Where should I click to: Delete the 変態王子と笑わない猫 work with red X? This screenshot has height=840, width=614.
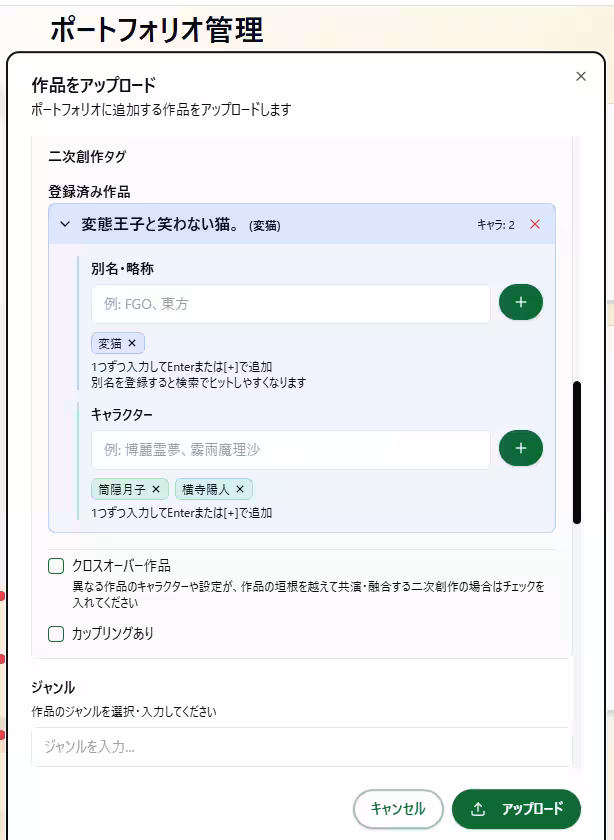534,224
